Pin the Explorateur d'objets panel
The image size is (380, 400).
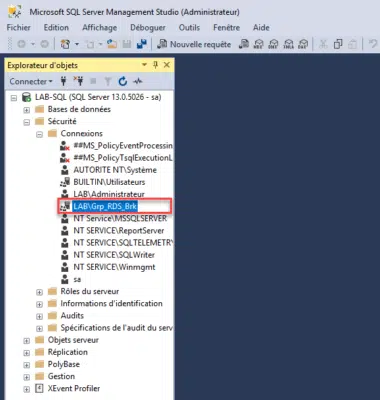pos(155,65)
